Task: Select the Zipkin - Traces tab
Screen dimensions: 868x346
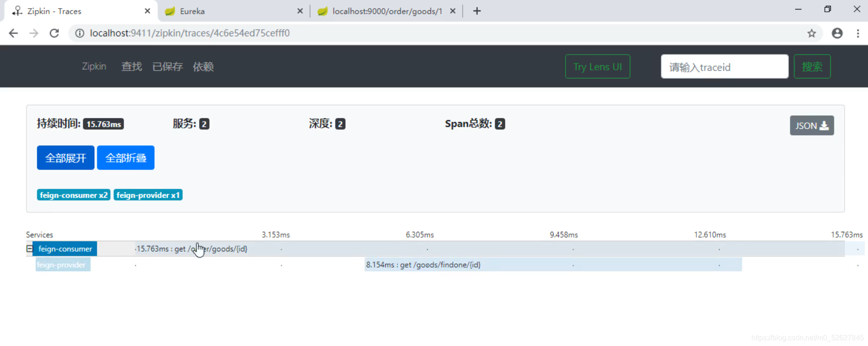Action: pos(81,11)
